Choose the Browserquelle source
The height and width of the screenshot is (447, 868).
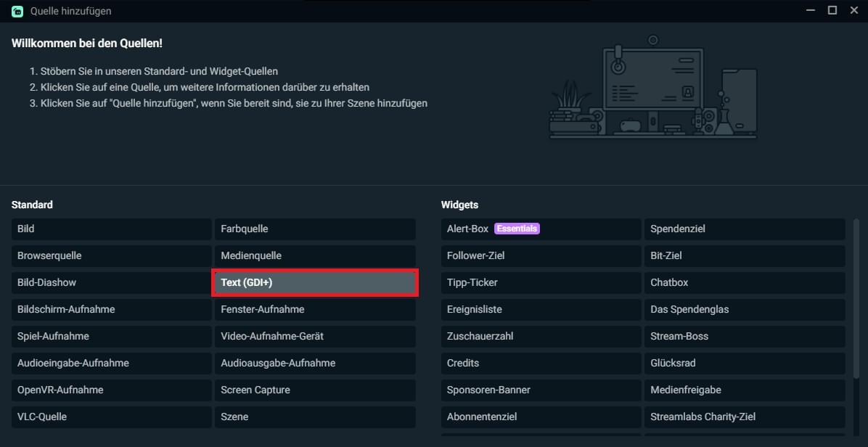pos(111,256)
